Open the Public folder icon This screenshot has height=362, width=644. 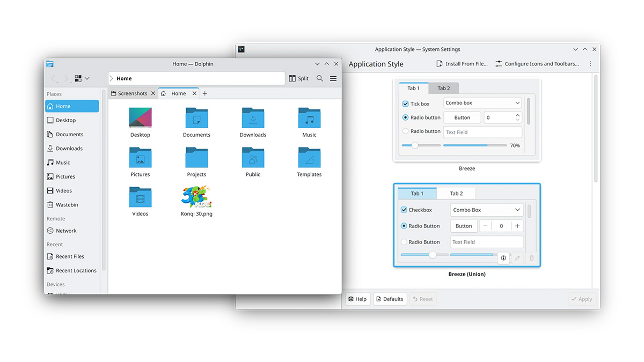[x=253, y=157]
